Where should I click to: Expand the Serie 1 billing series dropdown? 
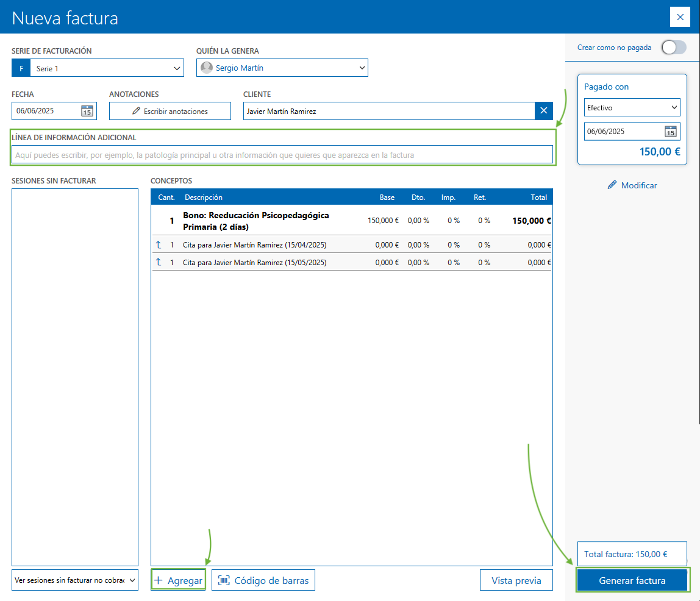click(177, 68)
